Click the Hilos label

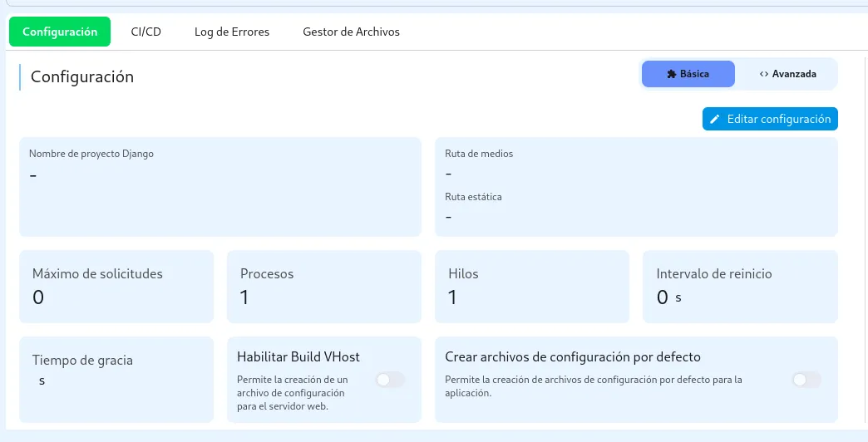(x=463, y=273)
